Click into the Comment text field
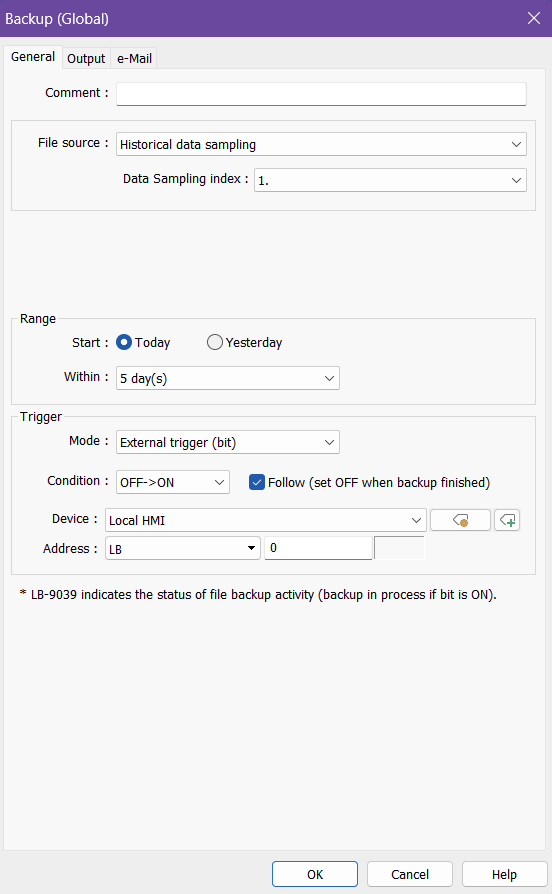 pyautogui.click(x=321, y=94)
